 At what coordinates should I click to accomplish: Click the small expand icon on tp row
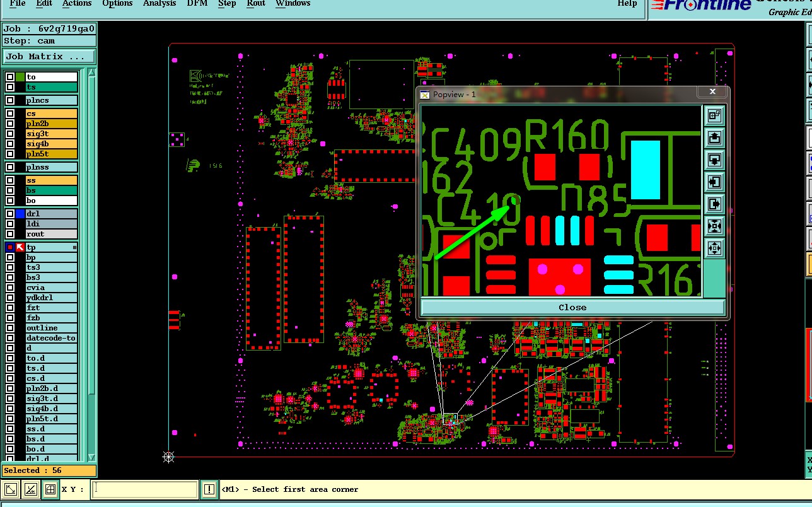74,247
